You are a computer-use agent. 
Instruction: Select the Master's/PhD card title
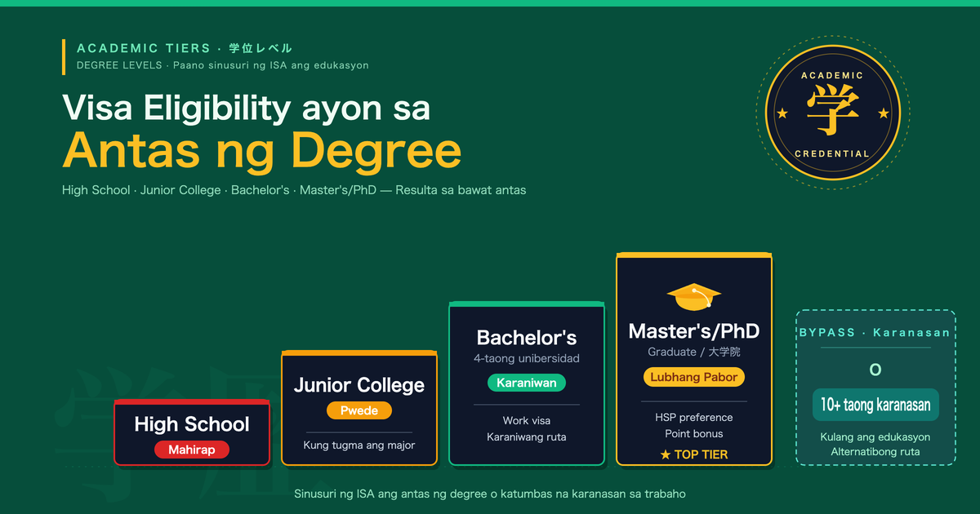[x=694, y=331]
